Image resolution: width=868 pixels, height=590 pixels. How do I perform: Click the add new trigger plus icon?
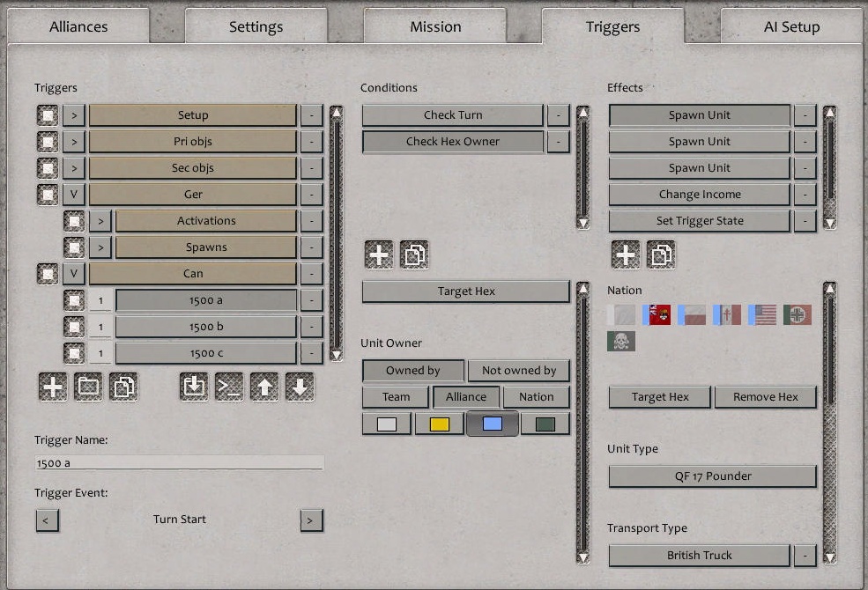52,386
